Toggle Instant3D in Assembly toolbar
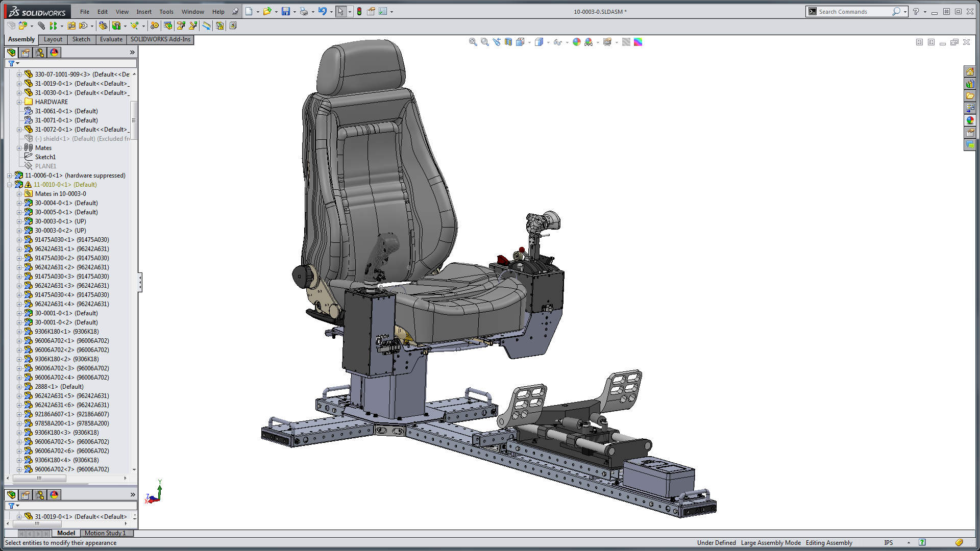The image size is (980, 551). (206, 26)
